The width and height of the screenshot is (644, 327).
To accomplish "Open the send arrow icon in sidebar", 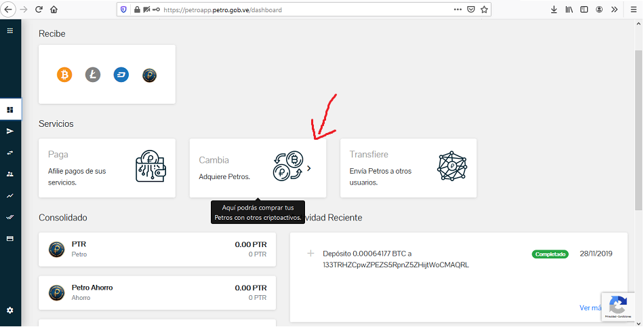I will pos(10,131).
